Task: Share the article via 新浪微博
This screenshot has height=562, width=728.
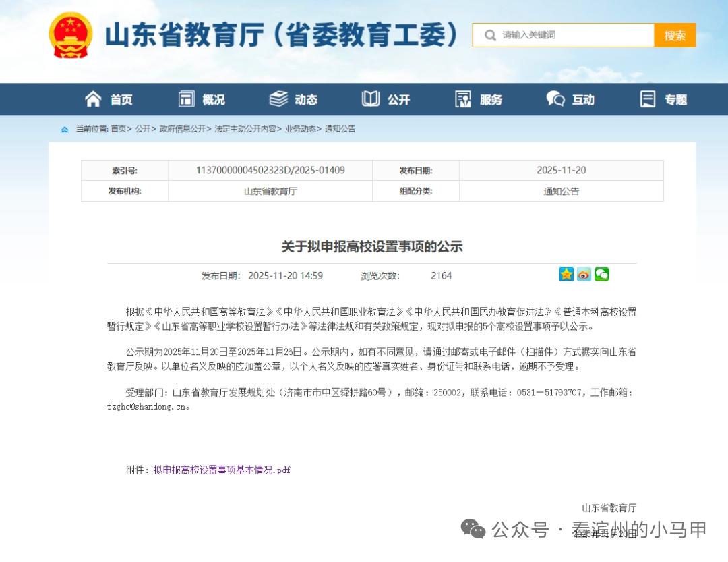Action: [584, 274]
